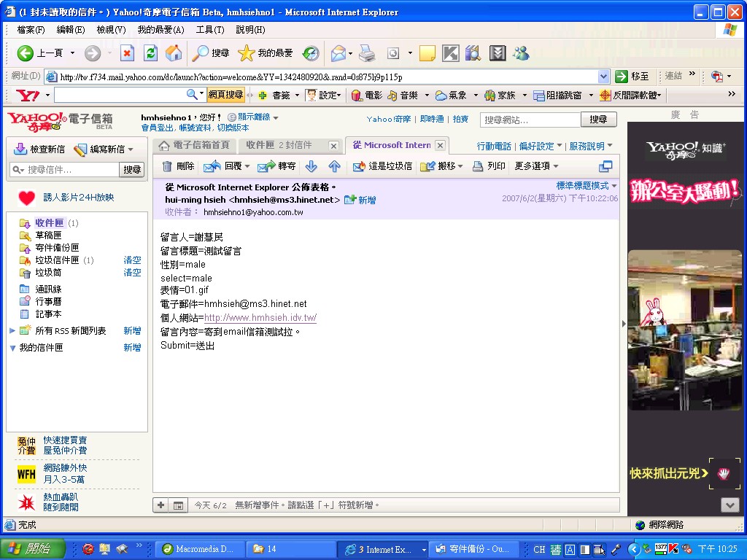The width and height of the screenshot is (747, 560).
Task: Open the 標準標題模式 header mode dropdown
Action: (587, 186)
